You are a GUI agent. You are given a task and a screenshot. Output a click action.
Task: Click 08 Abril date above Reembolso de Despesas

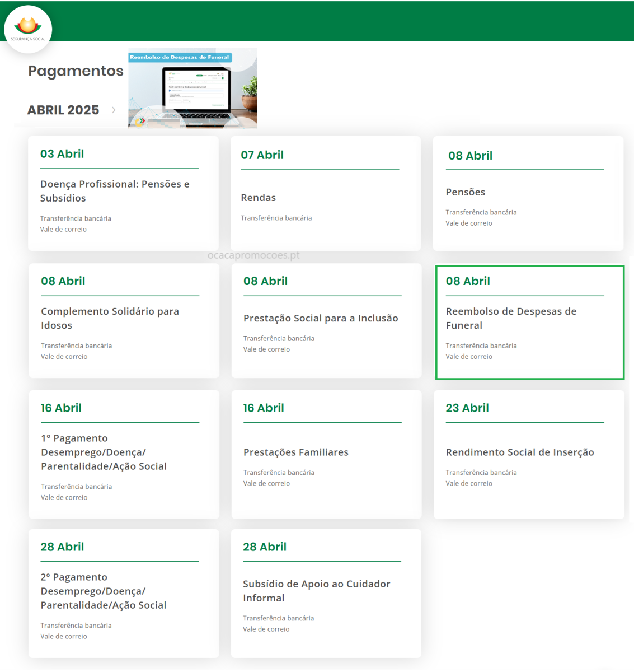coord(468,281)
